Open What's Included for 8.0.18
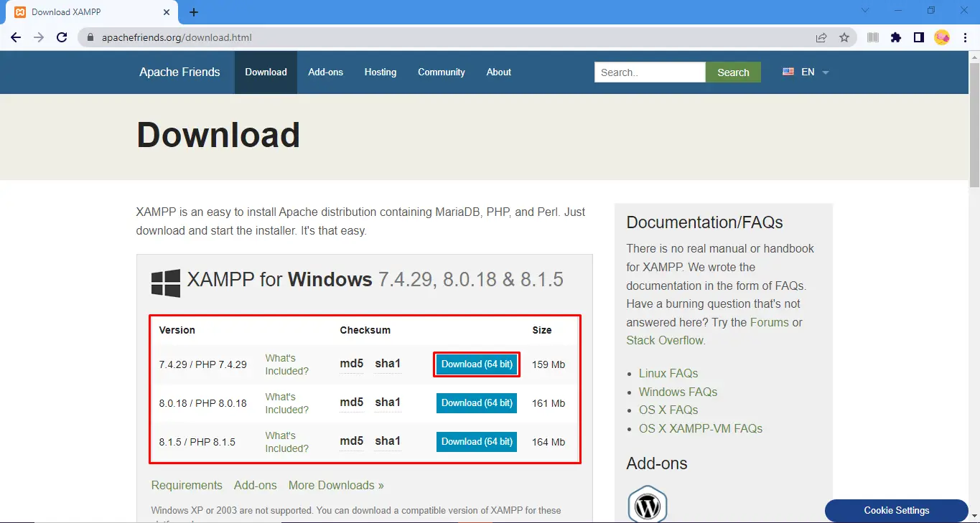This screenshot has width=980, height=523. point(287,403)
